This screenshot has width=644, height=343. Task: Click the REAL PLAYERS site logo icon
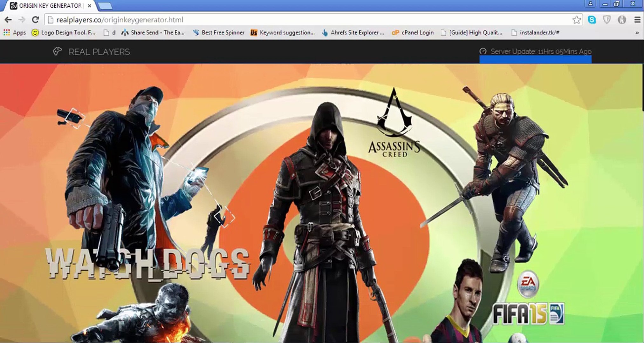pos(57,51)
